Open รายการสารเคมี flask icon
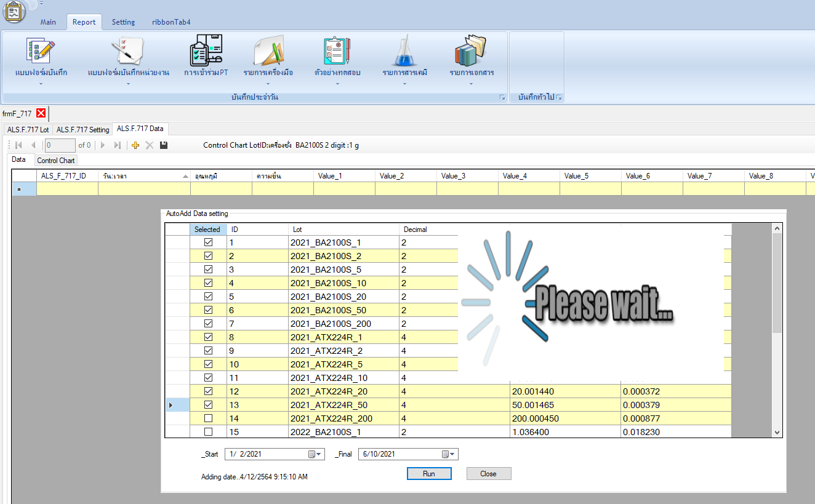 404,52
